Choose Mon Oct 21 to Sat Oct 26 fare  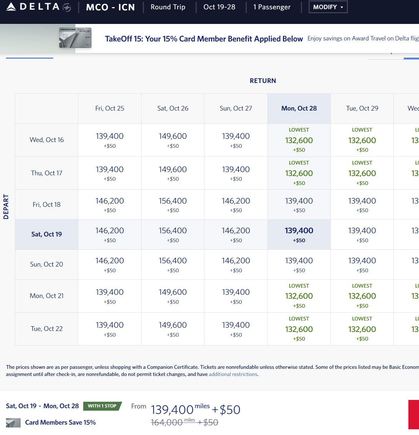(173, 296)
